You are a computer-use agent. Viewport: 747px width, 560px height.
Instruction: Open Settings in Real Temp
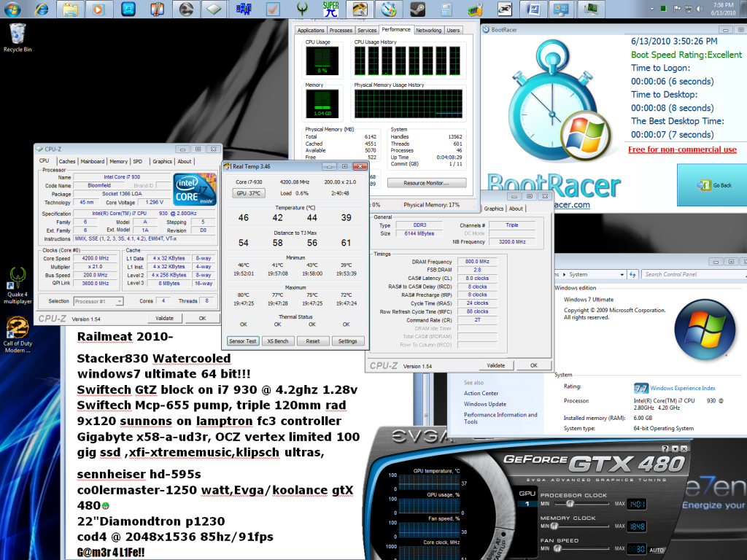click(347, 341)
